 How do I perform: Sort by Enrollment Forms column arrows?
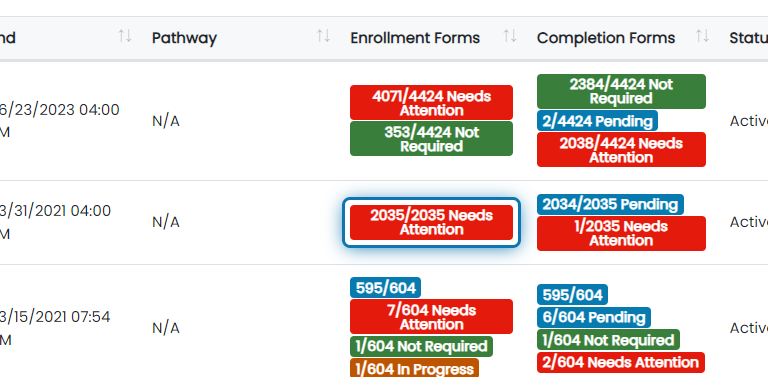pyautogui.click(x=510, y=36)
